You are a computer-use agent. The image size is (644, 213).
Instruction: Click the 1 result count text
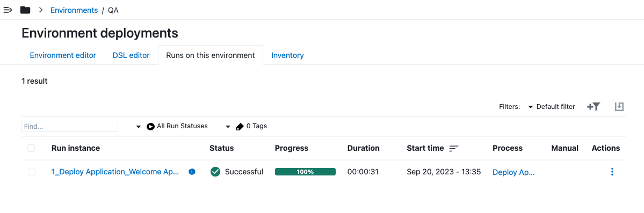click(x=34, y=81)
